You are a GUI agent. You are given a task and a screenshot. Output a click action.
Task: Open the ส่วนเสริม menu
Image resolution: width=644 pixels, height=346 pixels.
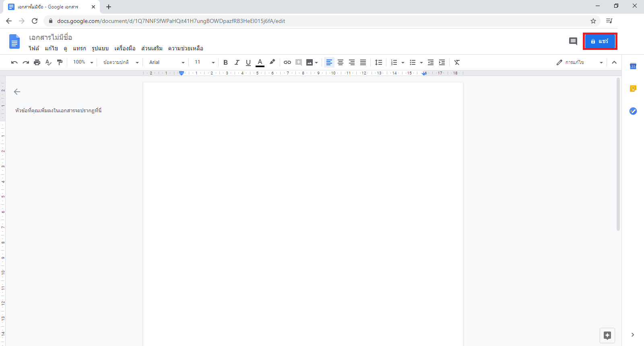point(152,48)
